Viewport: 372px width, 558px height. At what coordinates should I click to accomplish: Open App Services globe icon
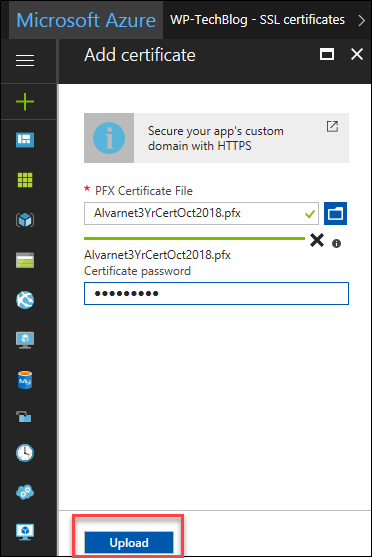tap(25, 300)
